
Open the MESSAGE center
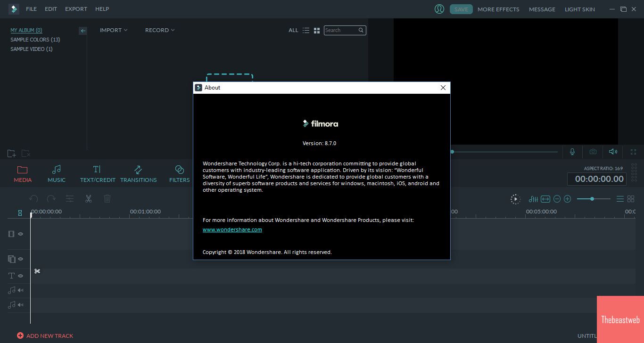542,9
